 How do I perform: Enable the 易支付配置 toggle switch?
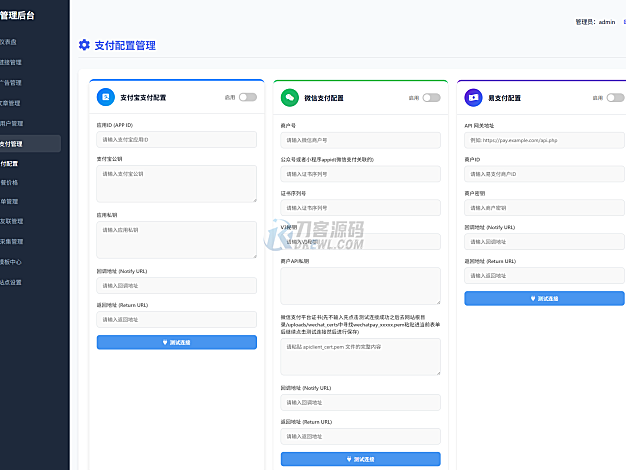coord(615,97)
